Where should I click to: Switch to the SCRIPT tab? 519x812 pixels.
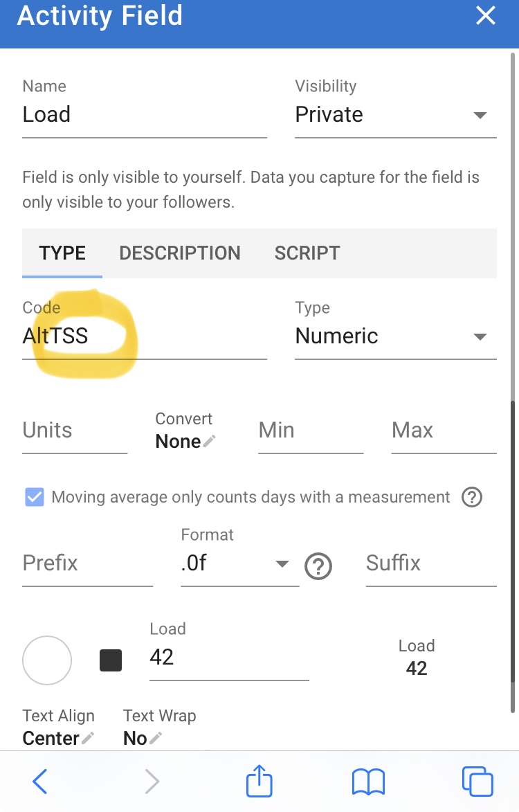[x=307, y=253]
